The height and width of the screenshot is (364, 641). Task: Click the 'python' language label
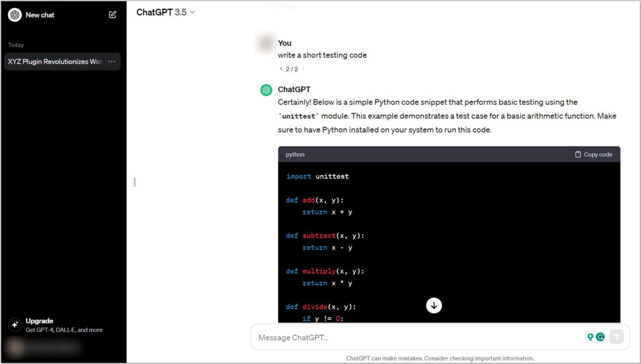295,154
